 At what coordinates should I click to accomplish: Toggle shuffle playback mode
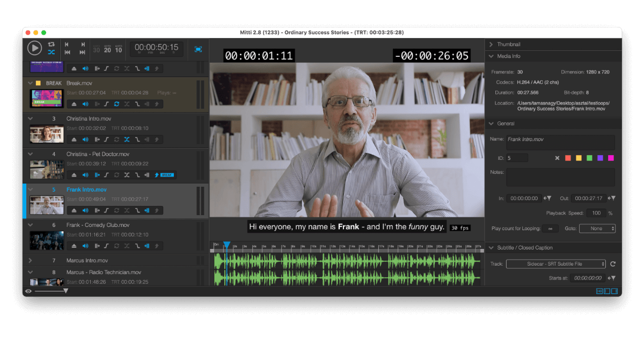pos(52,52)
